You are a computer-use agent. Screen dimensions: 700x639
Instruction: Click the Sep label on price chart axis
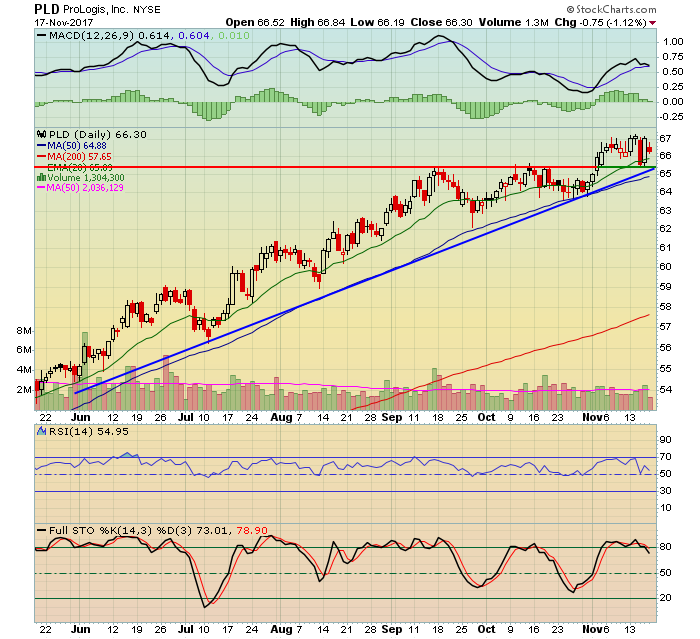(x=392, y=417)
